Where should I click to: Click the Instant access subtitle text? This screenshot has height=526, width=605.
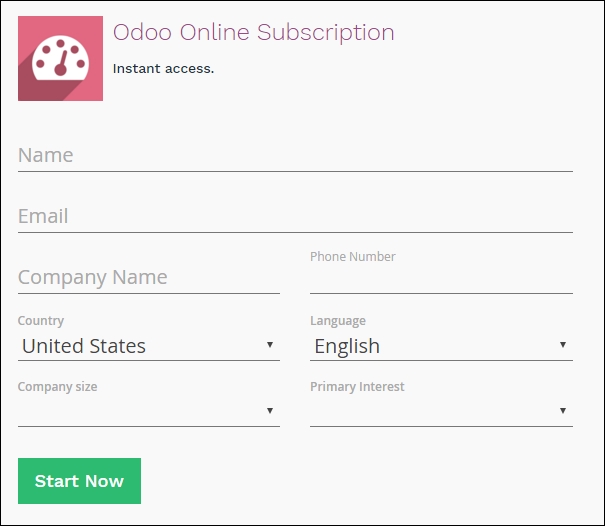[163, 69]
